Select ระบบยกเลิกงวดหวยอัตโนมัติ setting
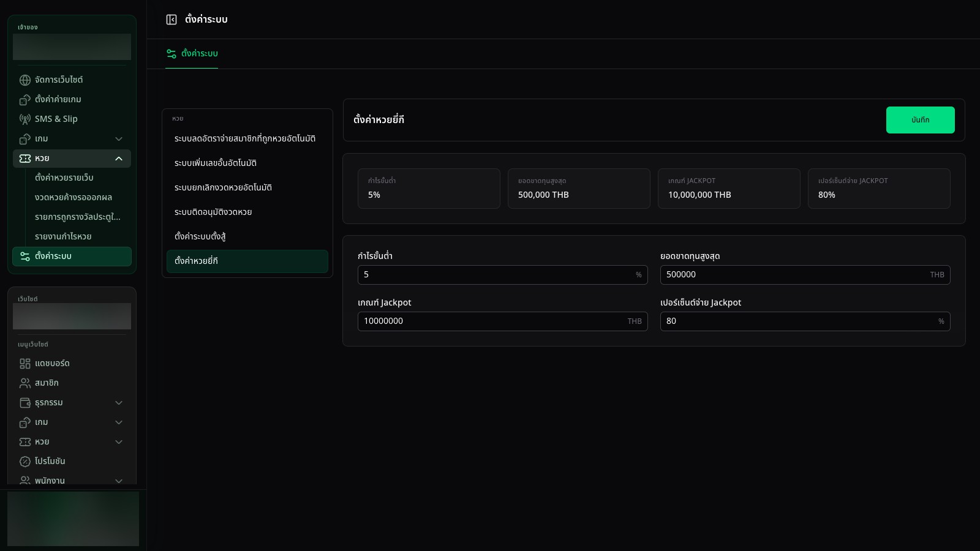Image resolution: width=980 pixels, height=551 pixels. click(247, 188)
